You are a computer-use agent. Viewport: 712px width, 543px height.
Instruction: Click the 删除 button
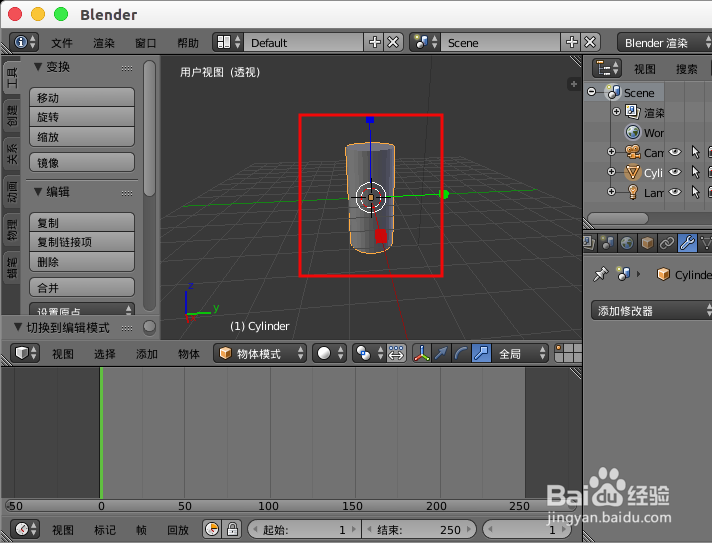tap(82, 262)
